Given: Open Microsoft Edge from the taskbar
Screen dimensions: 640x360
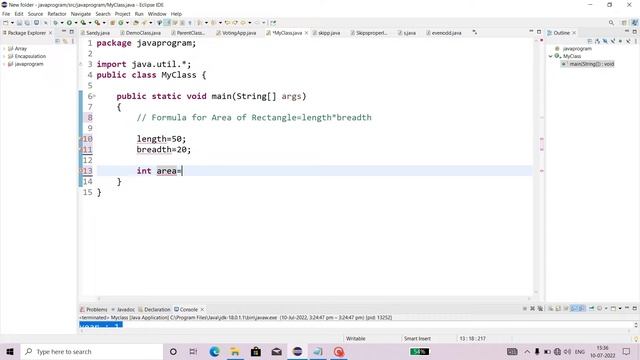Looking at the screenshot, I should (x=214, y=351).
